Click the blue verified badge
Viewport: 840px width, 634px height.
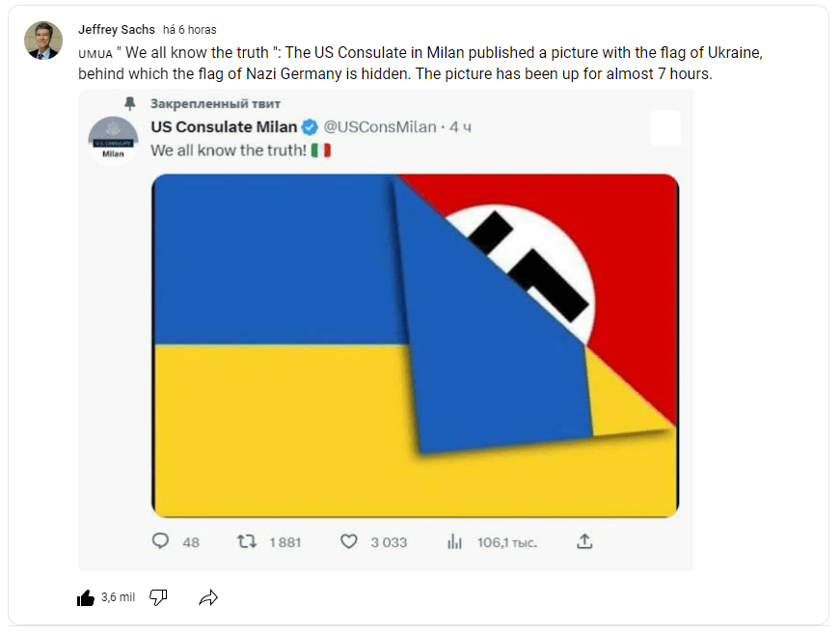[x=310, y=126]
